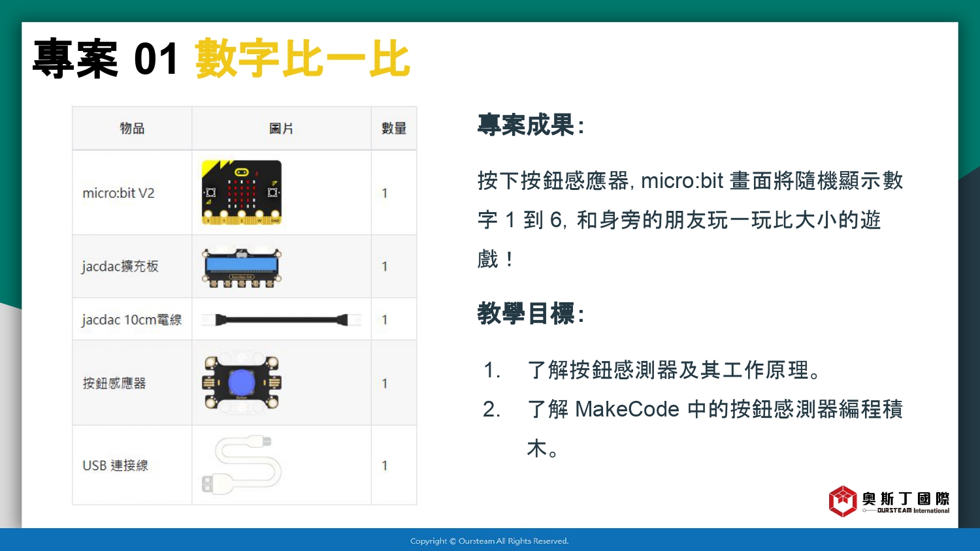Click the paragraph starting '按下按鈕感應器'

click(690, 219)
